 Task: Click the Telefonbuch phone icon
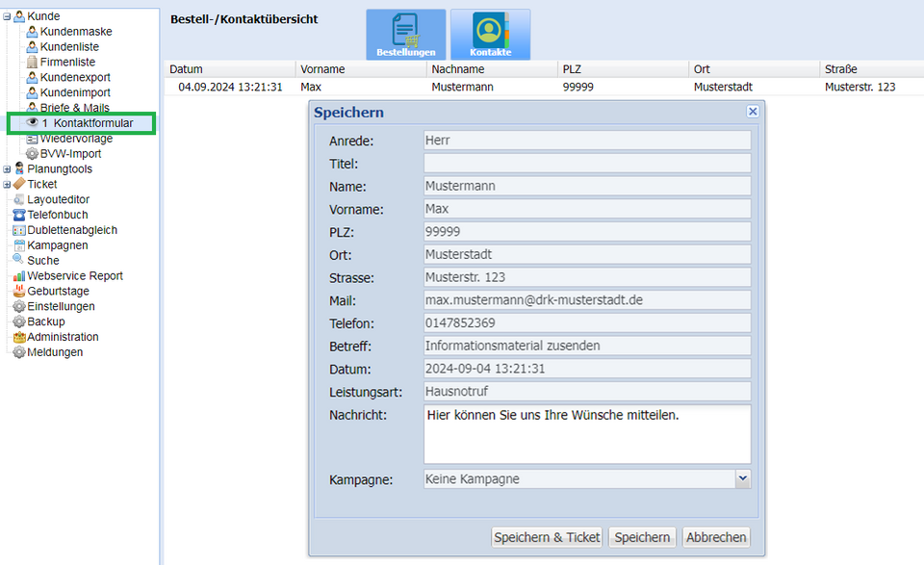pos(19,215)
